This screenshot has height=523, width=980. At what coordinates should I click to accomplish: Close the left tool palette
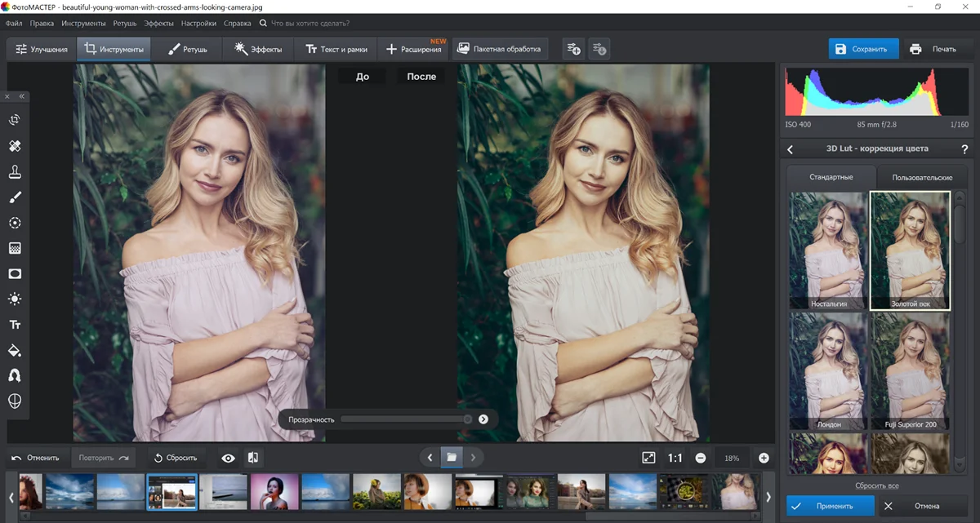pos(7,96)
